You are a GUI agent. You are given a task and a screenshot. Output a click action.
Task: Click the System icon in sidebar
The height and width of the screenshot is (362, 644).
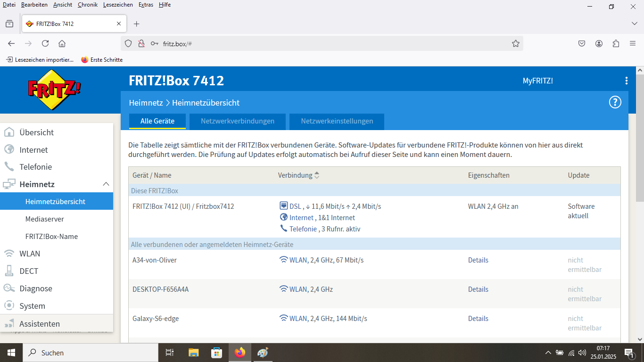[x=9, y=305]
